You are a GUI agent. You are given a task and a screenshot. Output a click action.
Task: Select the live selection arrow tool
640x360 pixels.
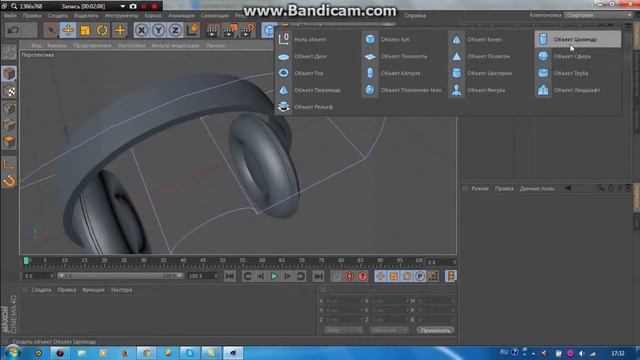point(51,30)
